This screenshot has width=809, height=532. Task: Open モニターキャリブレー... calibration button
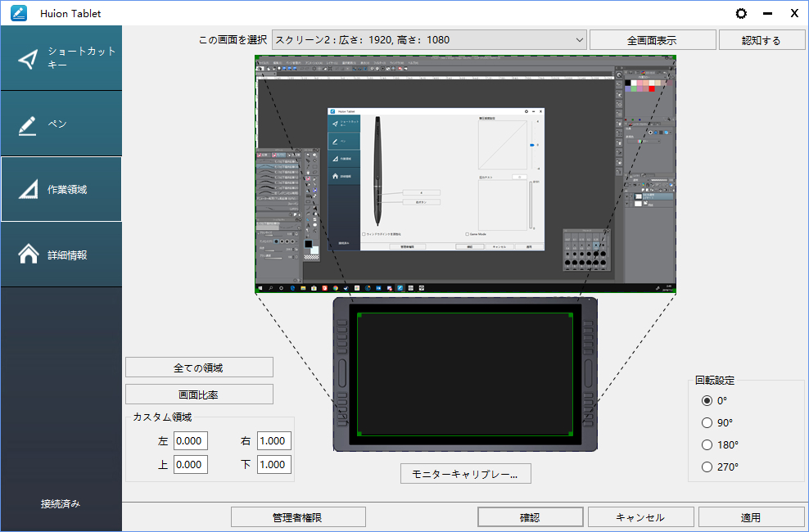click(x=465, y=474)
